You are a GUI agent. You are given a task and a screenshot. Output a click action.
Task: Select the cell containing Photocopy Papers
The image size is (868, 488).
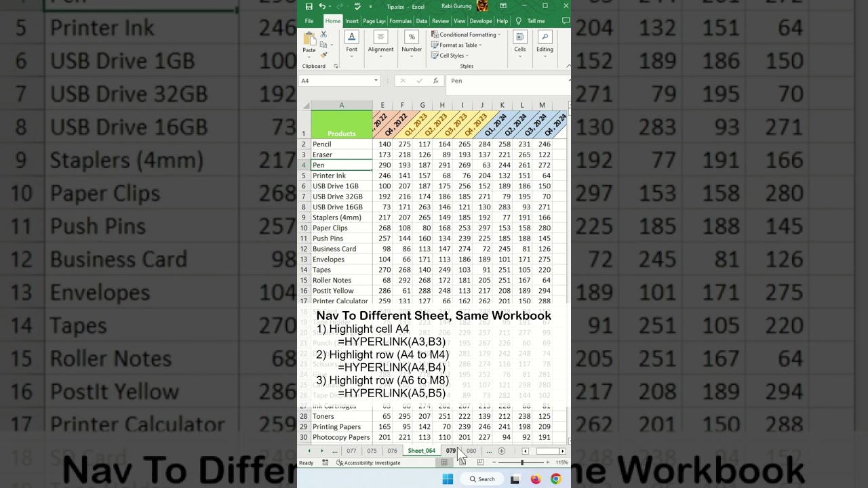click(x=341, y=437)
